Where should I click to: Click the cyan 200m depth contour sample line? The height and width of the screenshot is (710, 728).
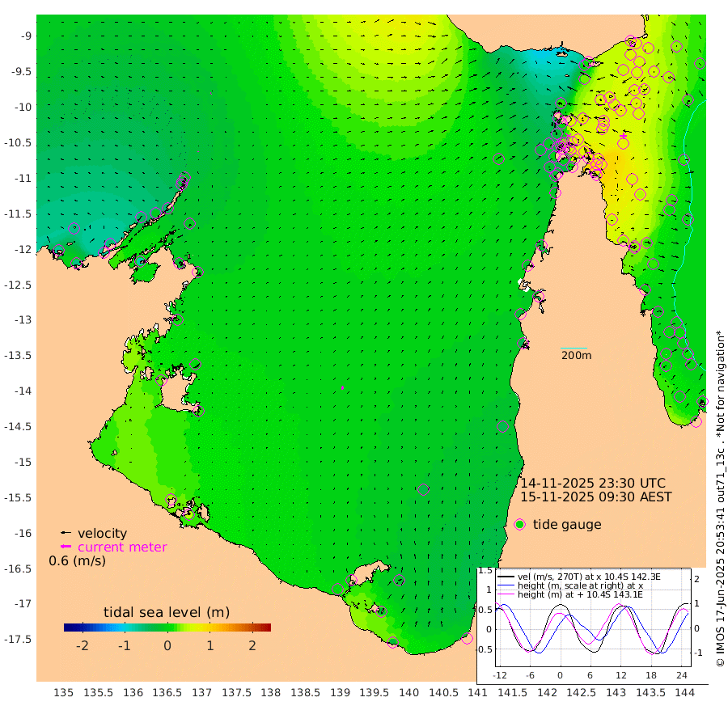(x=574, y=348)
